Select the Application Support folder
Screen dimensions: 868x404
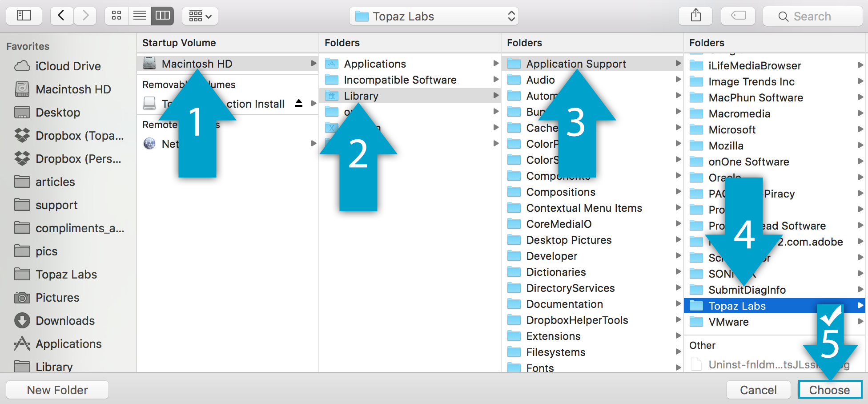592,64
